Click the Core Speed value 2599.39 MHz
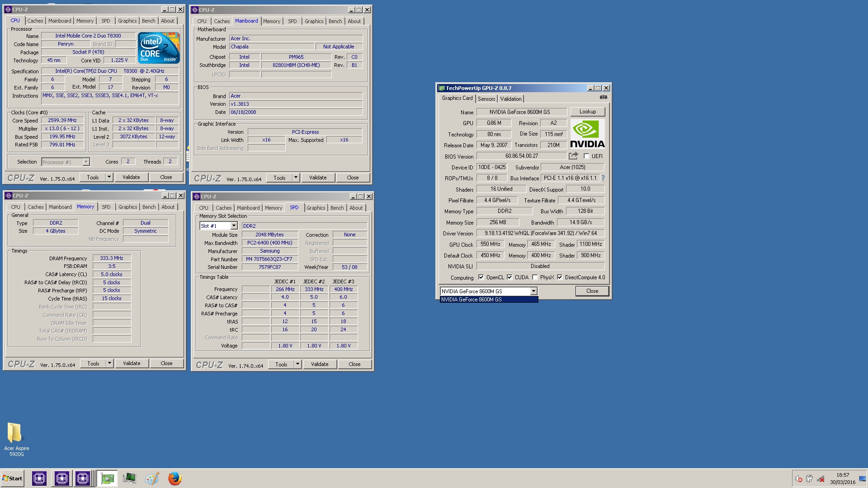 (x=63, y=121)
